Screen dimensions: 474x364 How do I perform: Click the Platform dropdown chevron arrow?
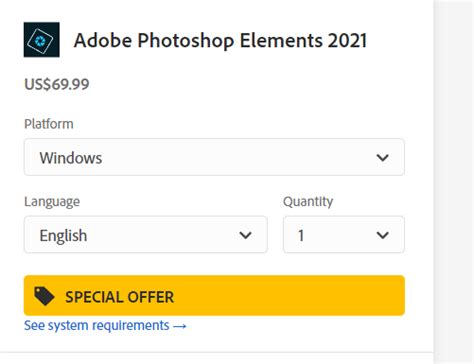click(x=383, y=157)
